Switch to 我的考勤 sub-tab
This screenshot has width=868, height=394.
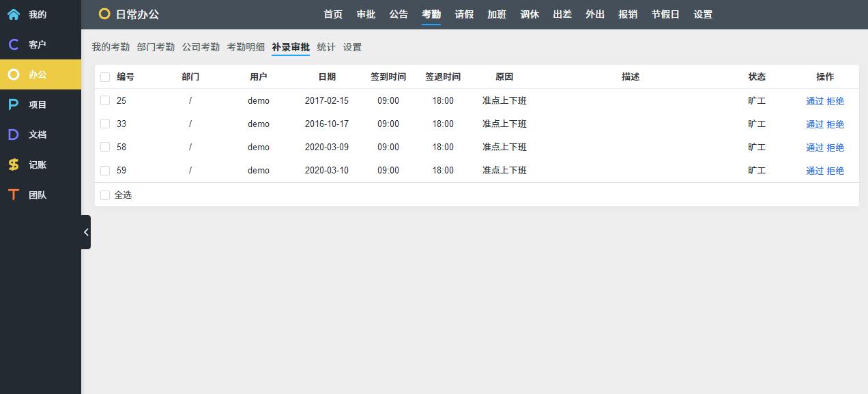point(111,47)
